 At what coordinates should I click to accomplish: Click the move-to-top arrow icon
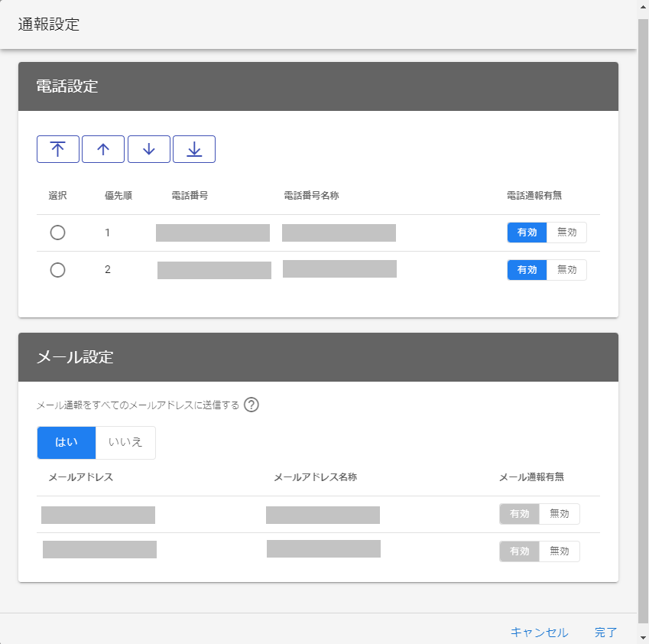click(58, 149)
